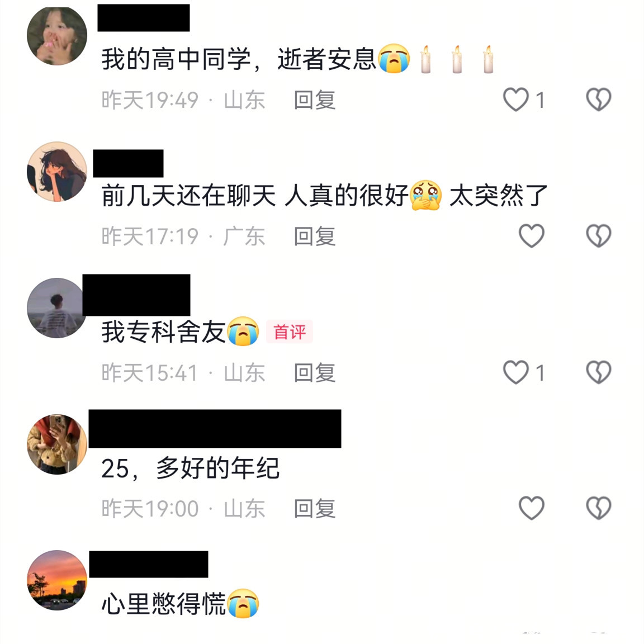Like the 我专科舍友 comment

coord(516,372)
